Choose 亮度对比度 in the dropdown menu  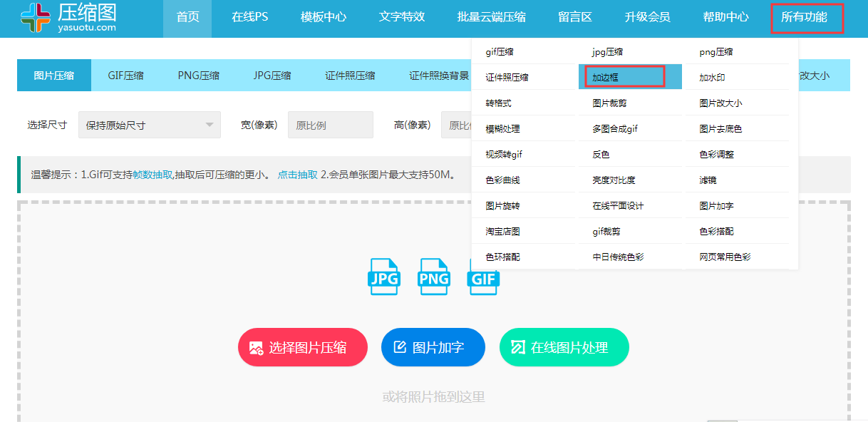tap(614, 180)
